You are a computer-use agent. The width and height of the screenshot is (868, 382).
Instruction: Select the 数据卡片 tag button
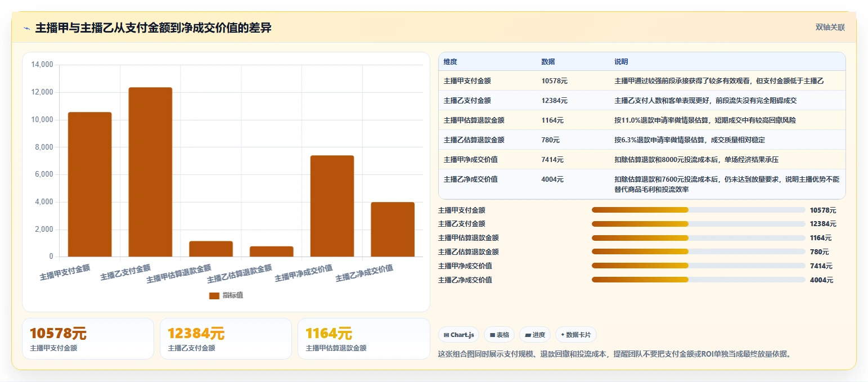(575, 335)
